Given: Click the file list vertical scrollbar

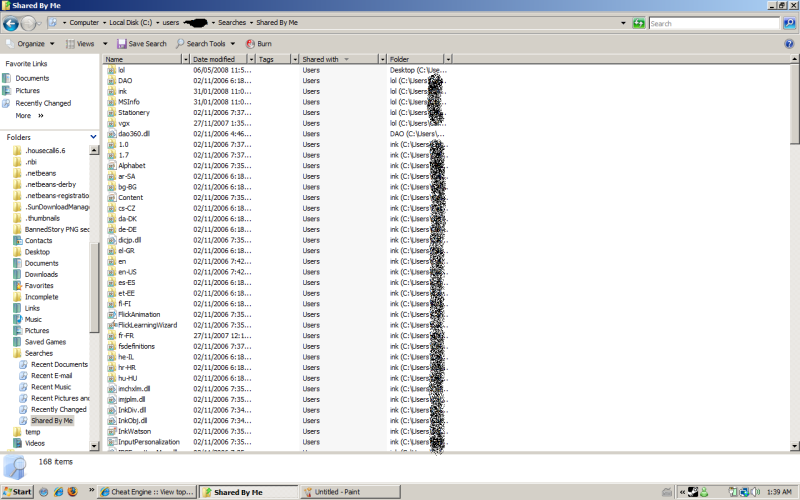Looking at the screenshot, I should pyautogui.click(x=794, y=250).
